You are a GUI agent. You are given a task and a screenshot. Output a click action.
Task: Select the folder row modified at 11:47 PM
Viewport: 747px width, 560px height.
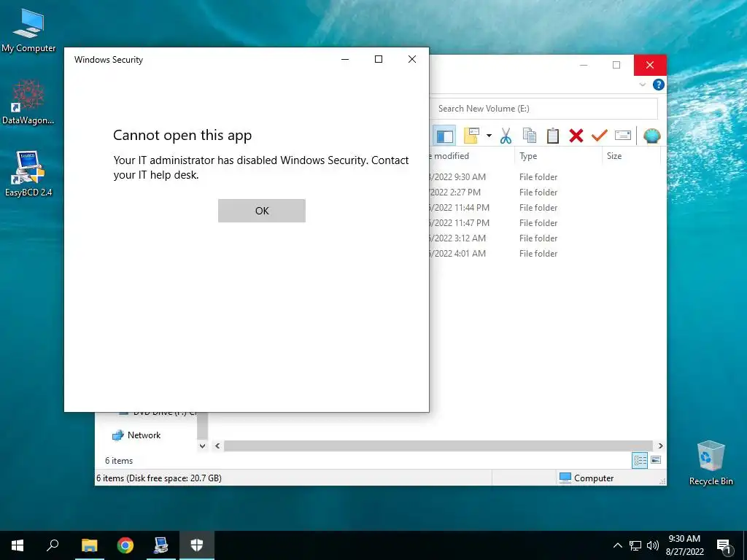544,223
